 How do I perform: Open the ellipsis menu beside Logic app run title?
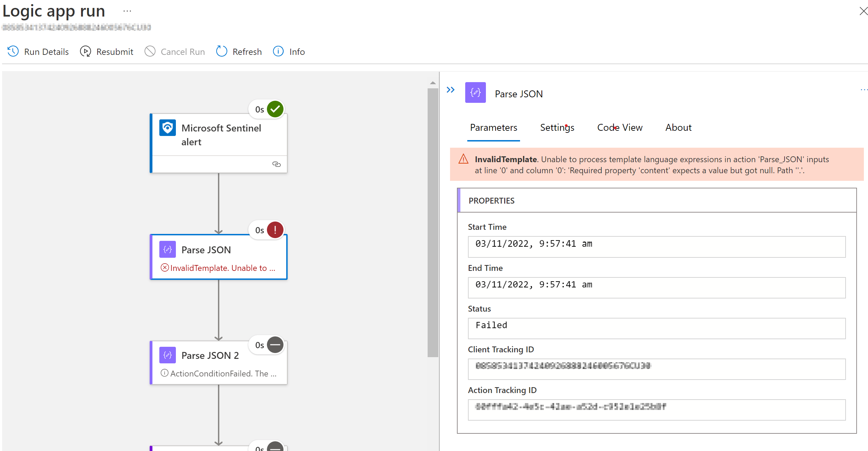click(x=127, y=11)
